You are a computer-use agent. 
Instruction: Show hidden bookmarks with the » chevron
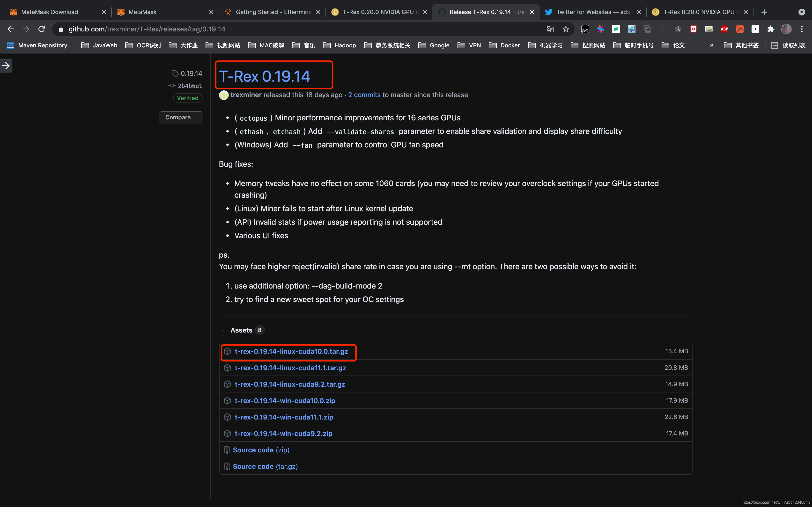click(x=712, y=45)
